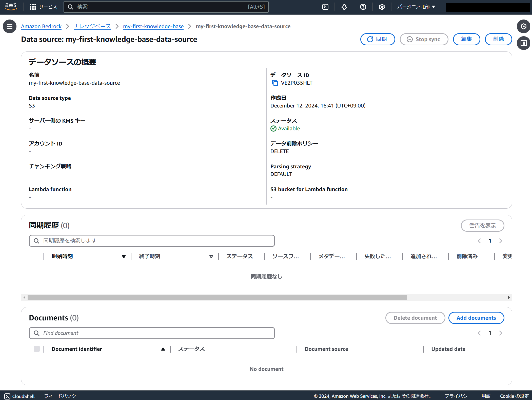Toggle the split panel icon at right

pos(523,43)
